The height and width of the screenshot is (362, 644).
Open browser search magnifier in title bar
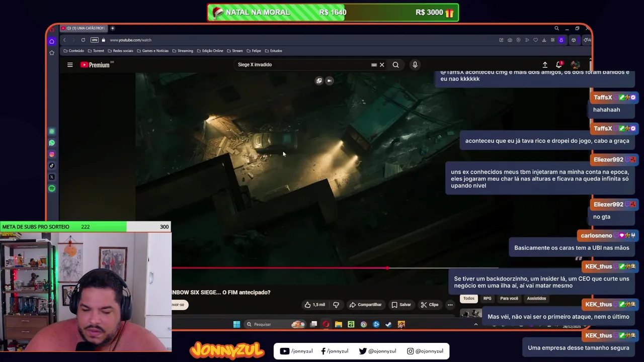[556, 28]
